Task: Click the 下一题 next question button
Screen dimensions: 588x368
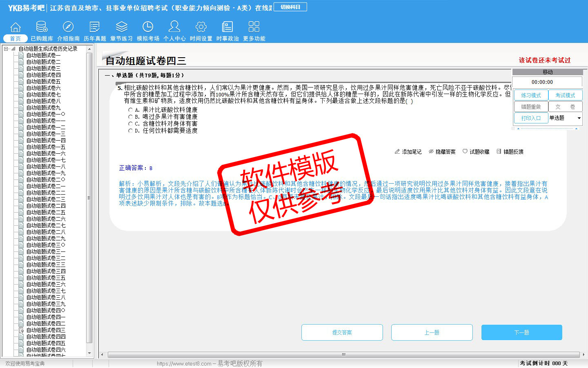Action: (x=521, y=332)
